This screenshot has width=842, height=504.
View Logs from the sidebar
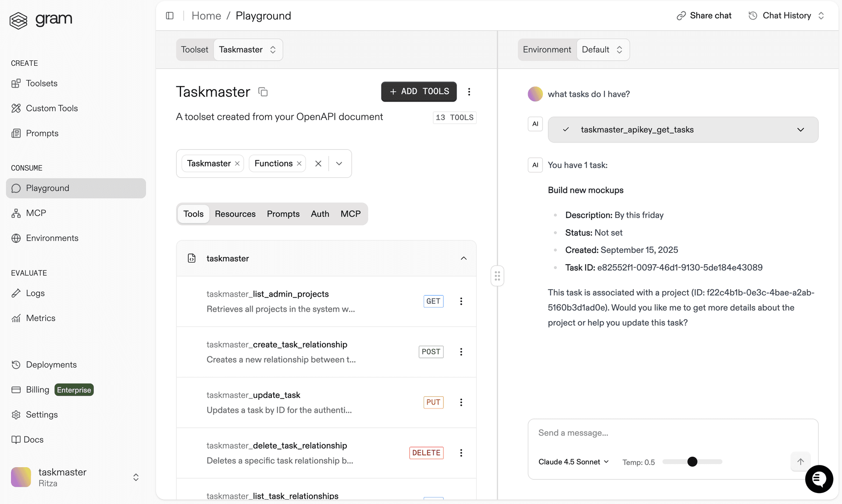click(35, 293)
